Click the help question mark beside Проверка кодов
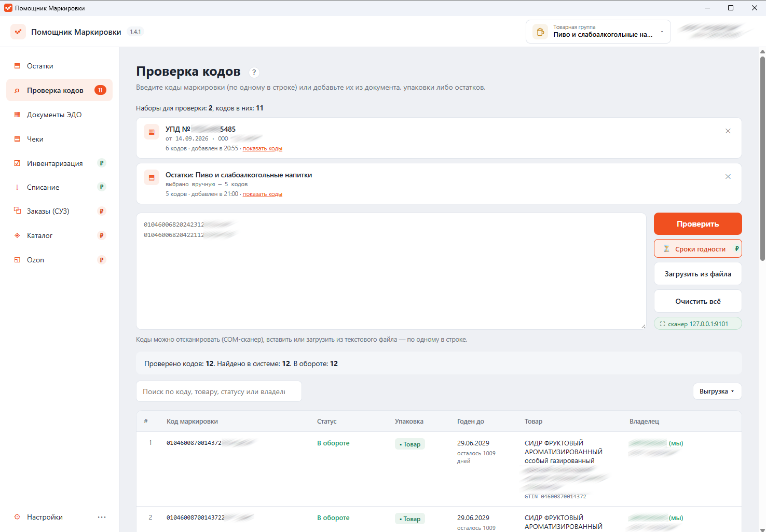 point(254,73)
